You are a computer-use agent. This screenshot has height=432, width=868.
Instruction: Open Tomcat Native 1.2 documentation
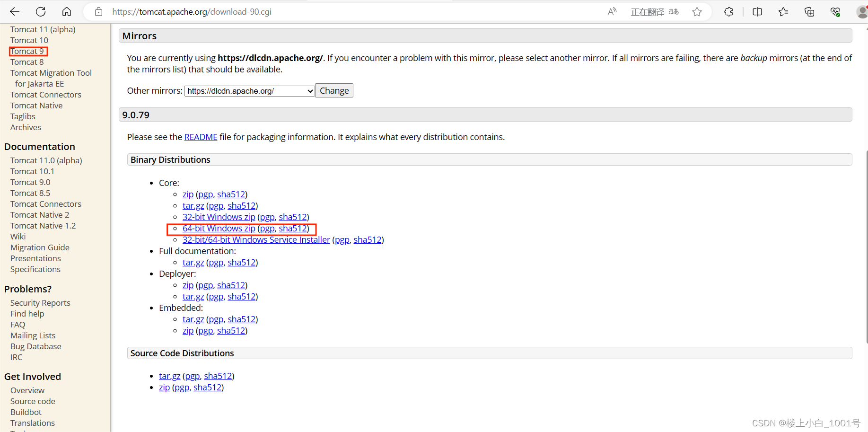coord(43,226)
